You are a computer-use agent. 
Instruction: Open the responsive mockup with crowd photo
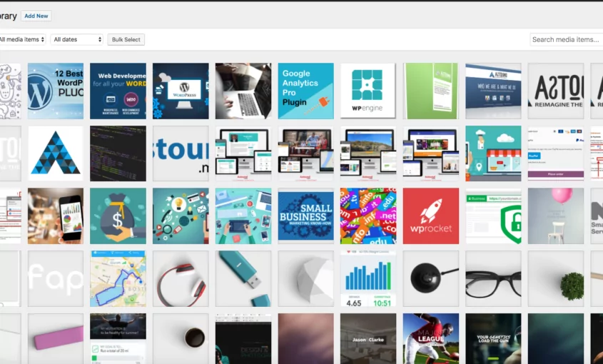[306, 153]
